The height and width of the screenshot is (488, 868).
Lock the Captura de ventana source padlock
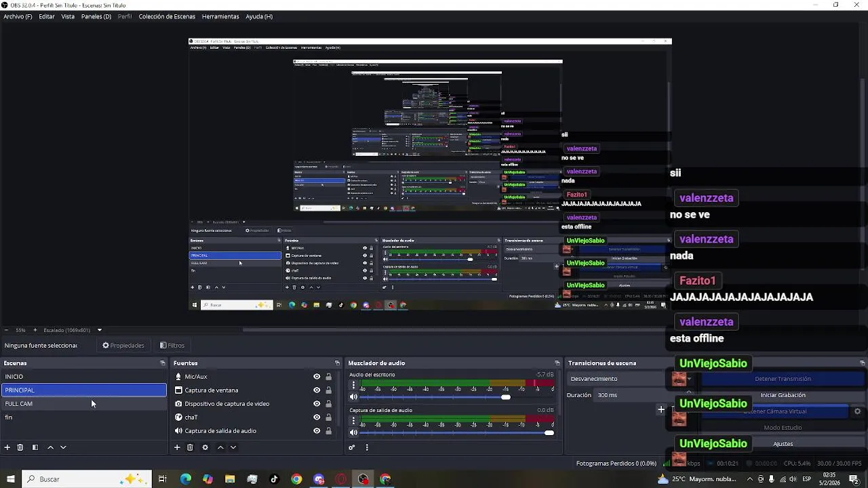[329, 390]
